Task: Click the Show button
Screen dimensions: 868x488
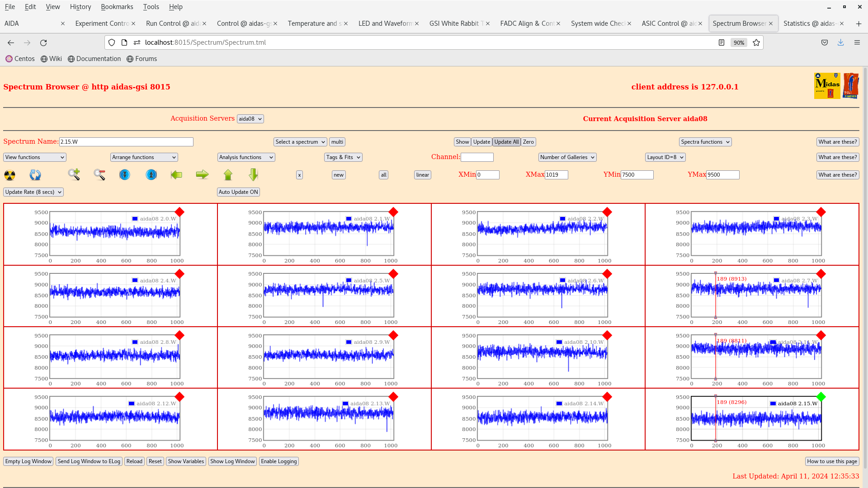Action: click(462, 142)
